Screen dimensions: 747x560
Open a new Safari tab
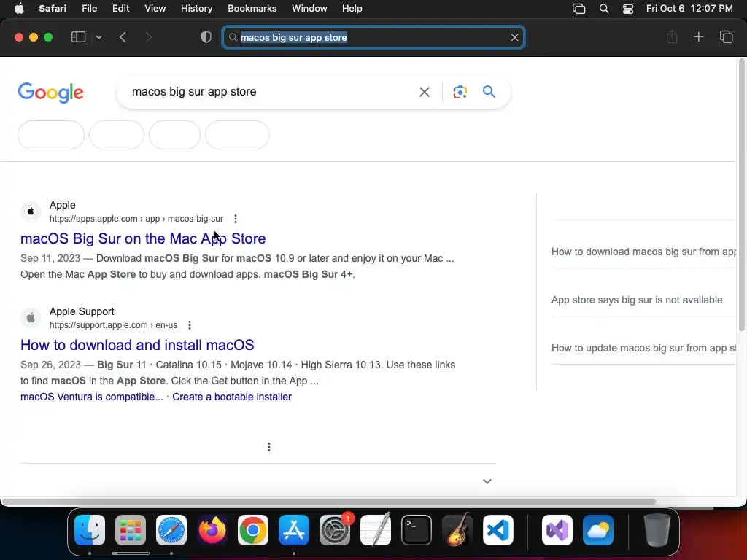[698, 36]
